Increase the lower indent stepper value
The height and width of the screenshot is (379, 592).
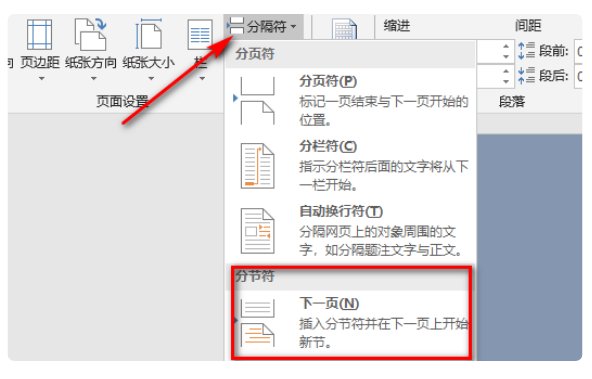[x=506, y=71]
